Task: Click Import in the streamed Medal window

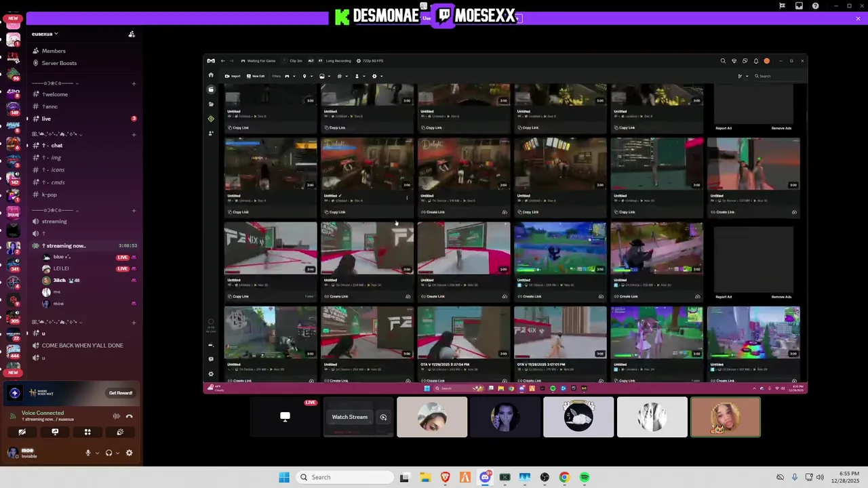Action: [x=233, y=76]
